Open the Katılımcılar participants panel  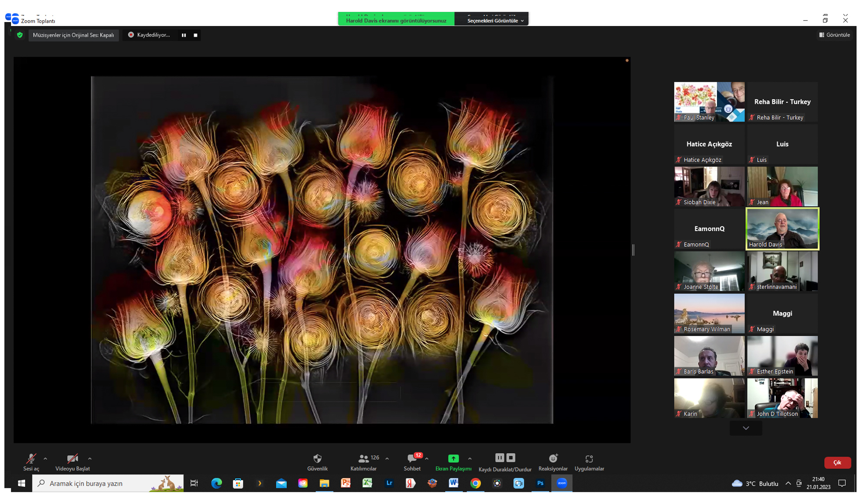(x=364, y=462)
